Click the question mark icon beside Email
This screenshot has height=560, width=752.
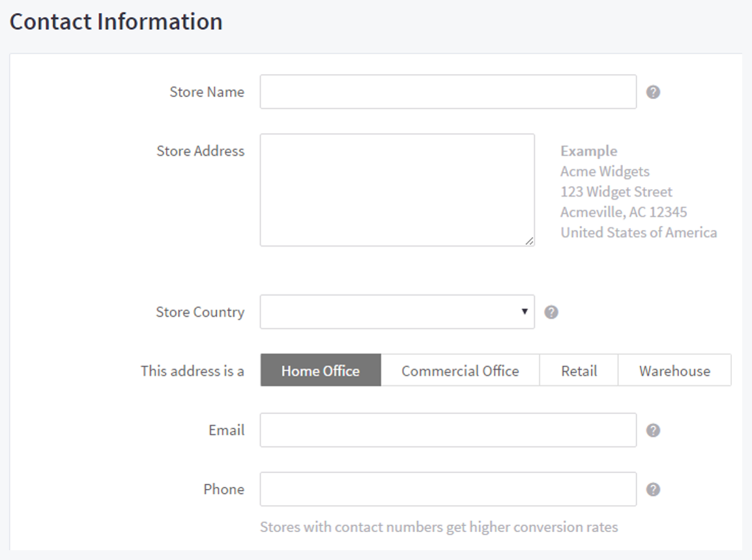tap(653, 430)
